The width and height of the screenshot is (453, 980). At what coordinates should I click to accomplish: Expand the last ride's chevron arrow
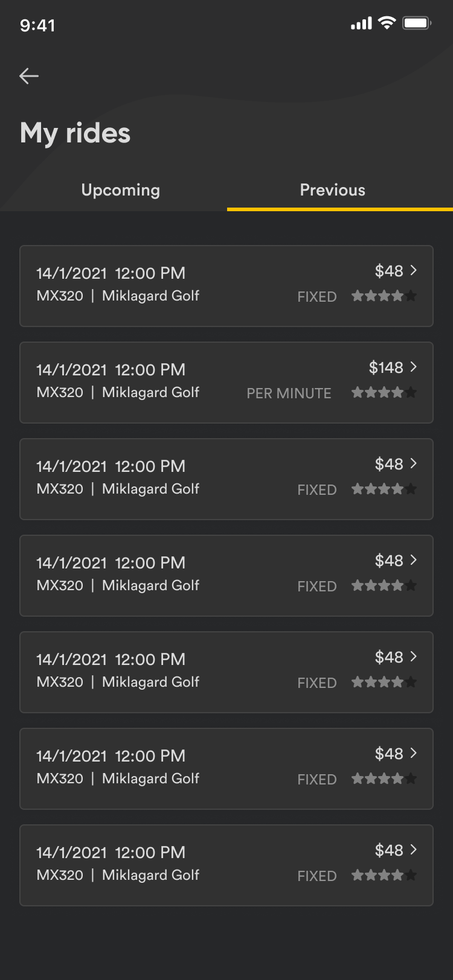[414, 850]
